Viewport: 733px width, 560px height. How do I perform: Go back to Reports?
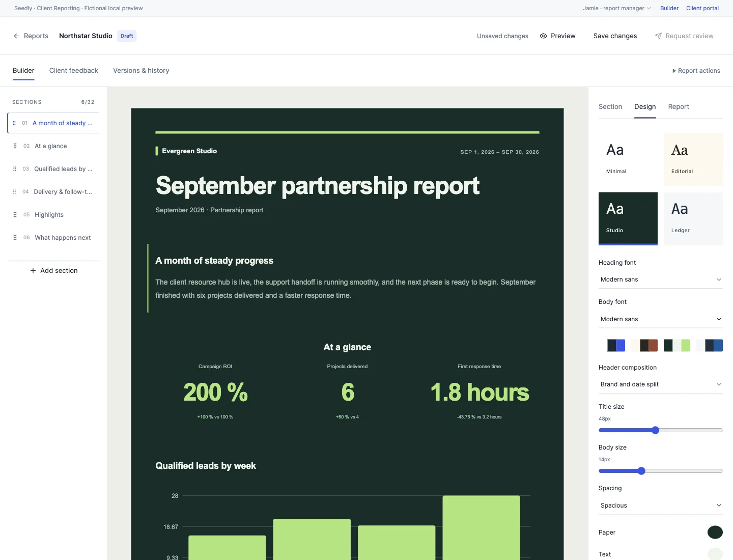pyautogui.click(x=31, y=36)
